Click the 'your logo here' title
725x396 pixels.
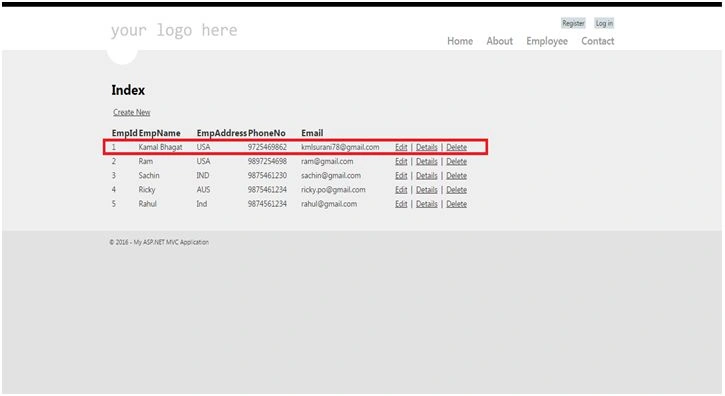174,31
